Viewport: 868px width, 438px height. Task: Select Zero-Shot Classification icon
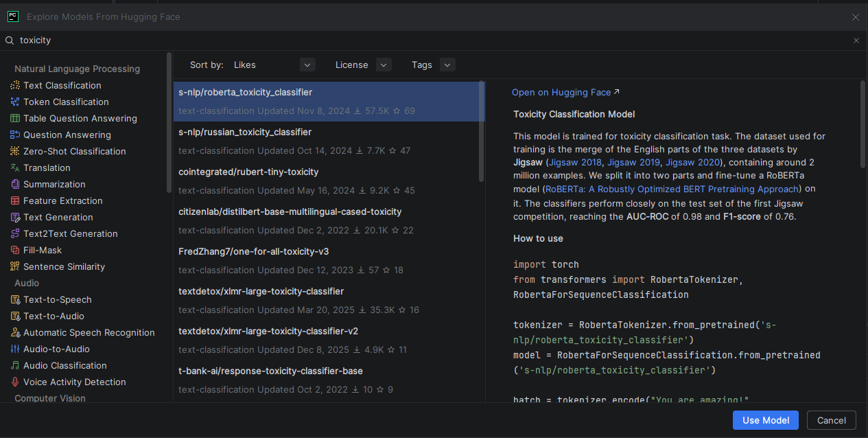click(15, 151)
